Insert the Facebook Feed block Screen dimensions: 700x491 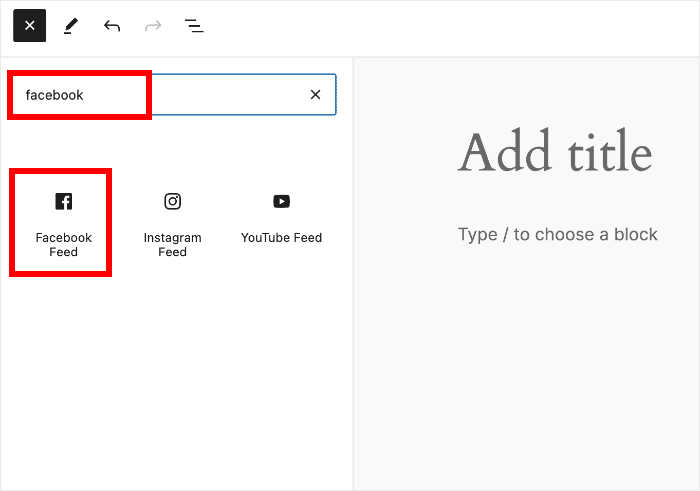point(63,223)
